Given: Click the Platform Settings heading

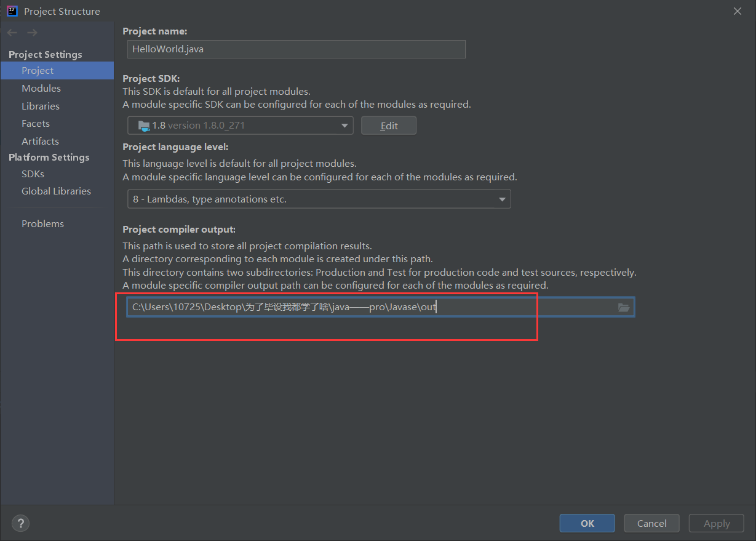Looking at the screenshot, I should pyautogui.click(x=49, y=157).
